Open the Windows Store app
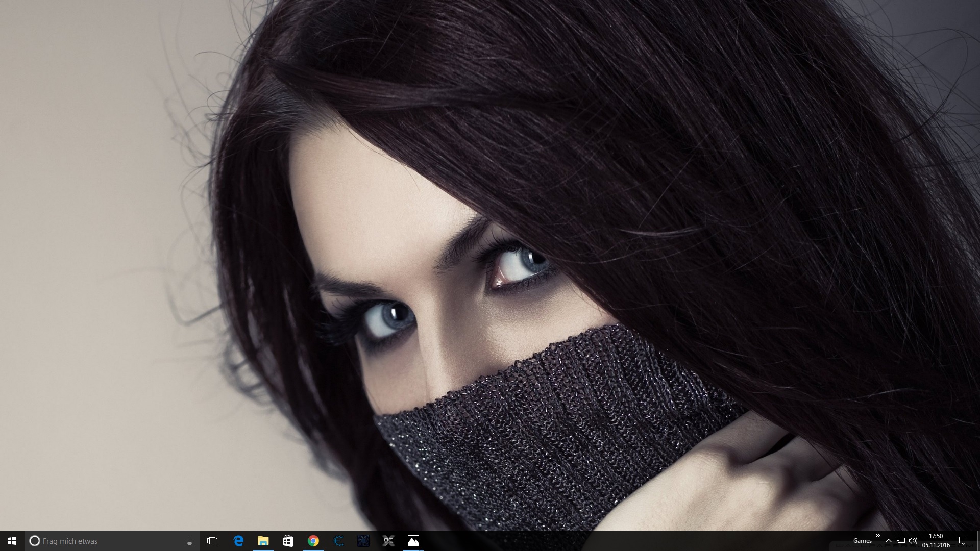Viewport: 980px width, 551px height. click(288, 541)
